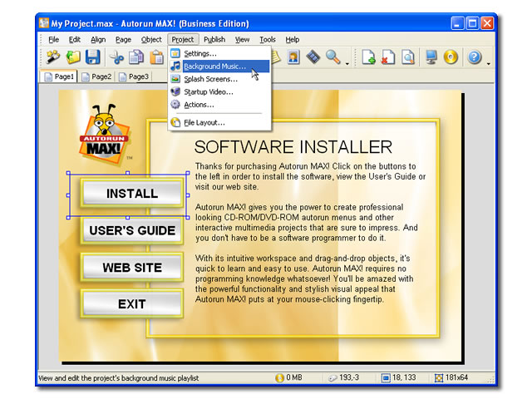Cut selection with the scissors icon
The image size is (532, 399).
(x=116, y=57)
